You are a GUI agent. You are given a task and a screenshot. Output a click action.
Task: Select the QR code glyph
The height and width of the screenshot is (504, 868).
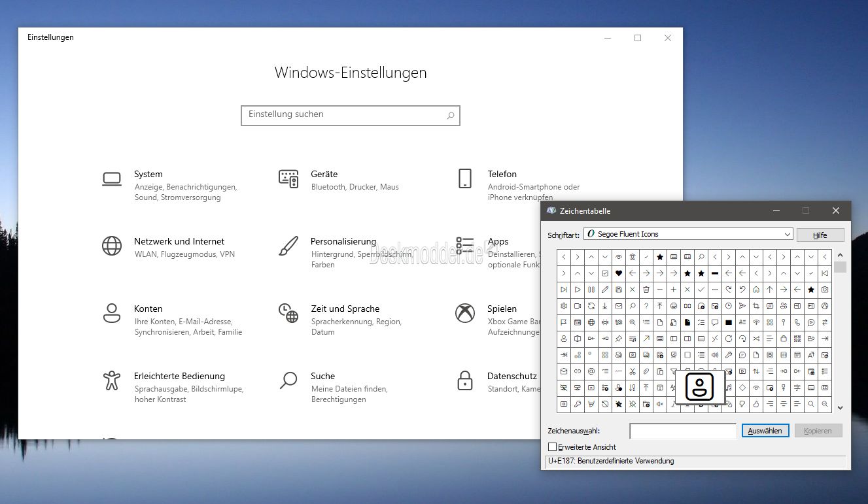point(797,339)
